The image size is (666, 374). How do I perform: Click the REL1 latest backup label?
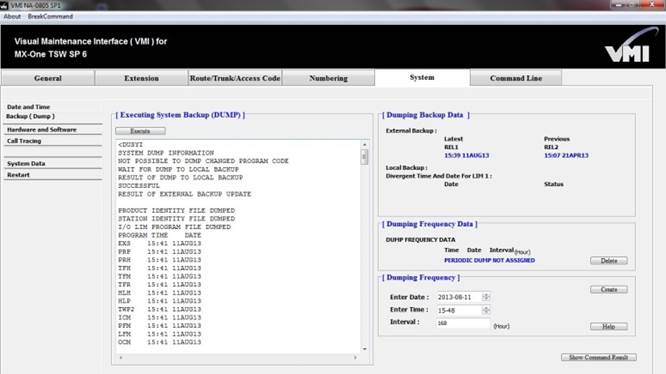[451, 147]
